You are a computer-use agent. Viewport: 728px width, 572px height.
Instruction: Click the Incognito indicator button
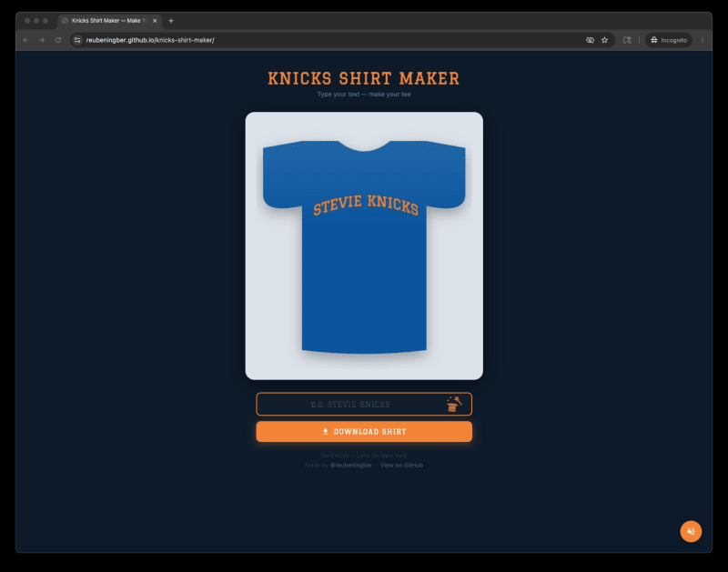tap(669, 40)
